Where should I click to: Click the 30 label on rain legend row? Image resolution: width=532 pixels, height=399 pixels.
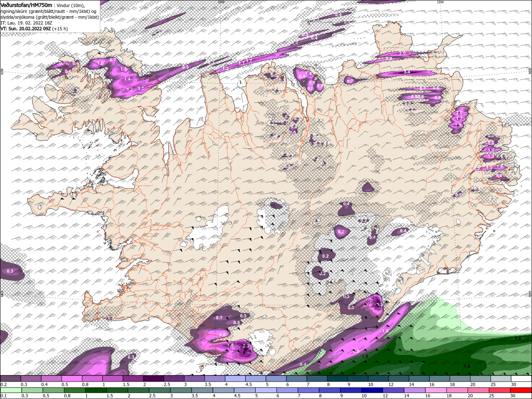pyautogui.click(x=513, y=396)
